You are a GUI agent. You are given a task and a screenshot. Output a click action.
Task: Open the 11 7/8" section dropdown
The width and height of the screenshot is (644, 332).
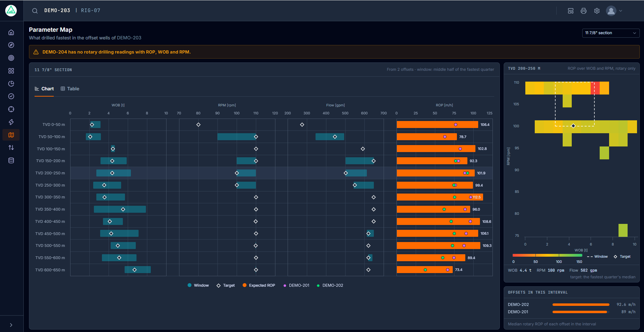pos(611,33)
